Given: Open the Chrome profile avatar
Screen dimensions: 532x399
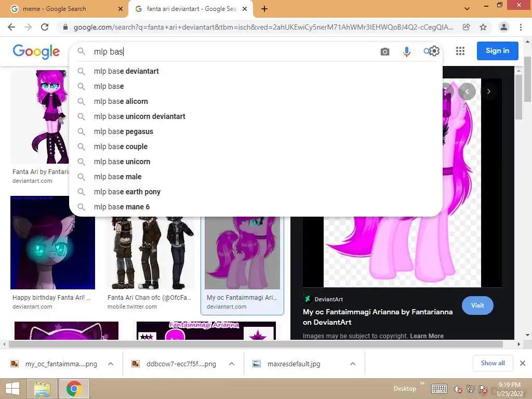Looking at the screenshot, I should (504, 27).
